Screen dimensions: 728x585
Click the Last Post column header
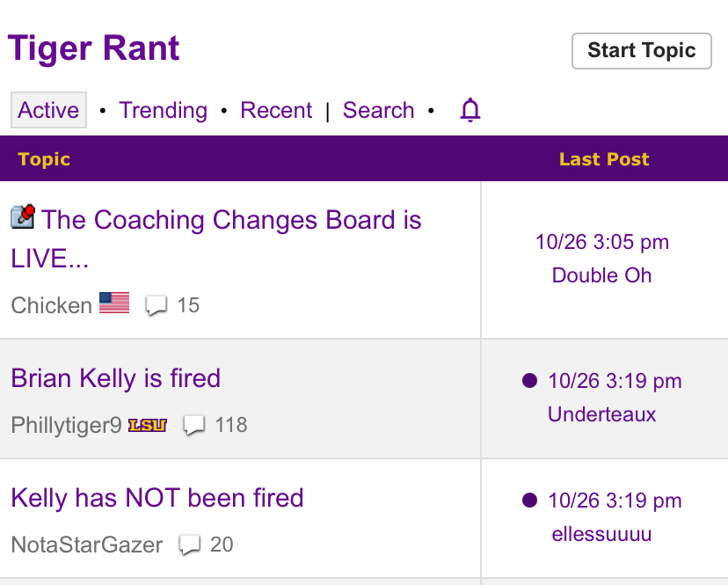603,159
